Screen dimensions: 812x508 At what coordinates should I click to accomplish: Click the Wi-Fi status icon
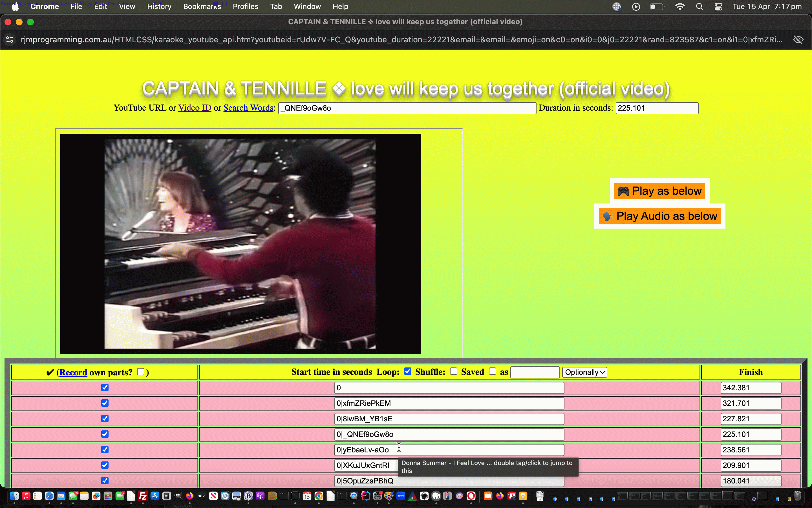680,7
